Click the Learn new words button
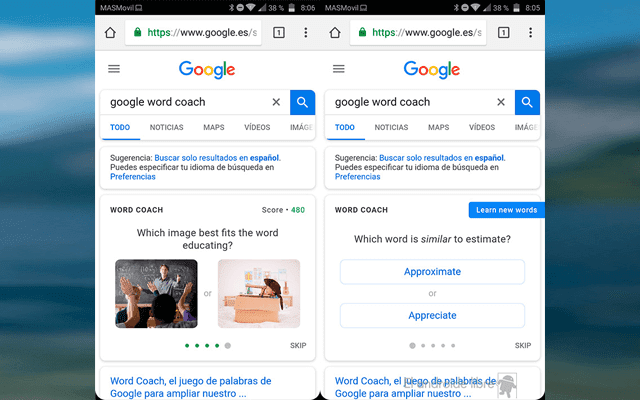This screenshot has width=640, height=400. click(506, 210)
